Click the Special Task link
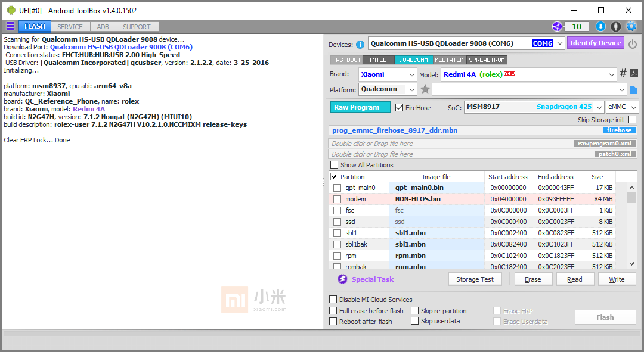644x352 pixels. coord(373,279)
